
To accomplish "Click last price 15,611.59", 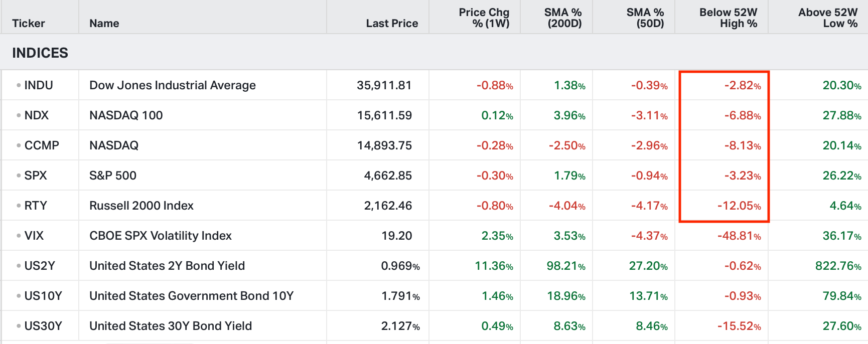I will click(x=384, y=115).
